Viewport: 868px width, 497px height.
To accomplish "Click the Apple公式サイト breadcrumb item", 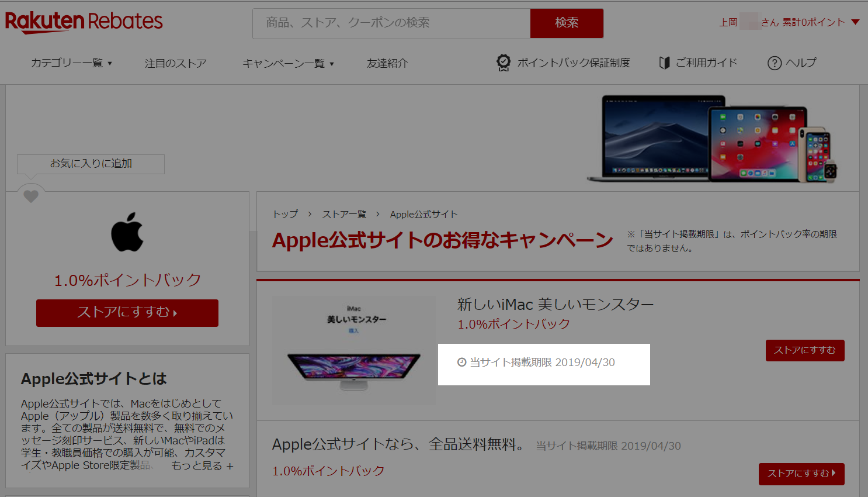I will click(424, 214).
